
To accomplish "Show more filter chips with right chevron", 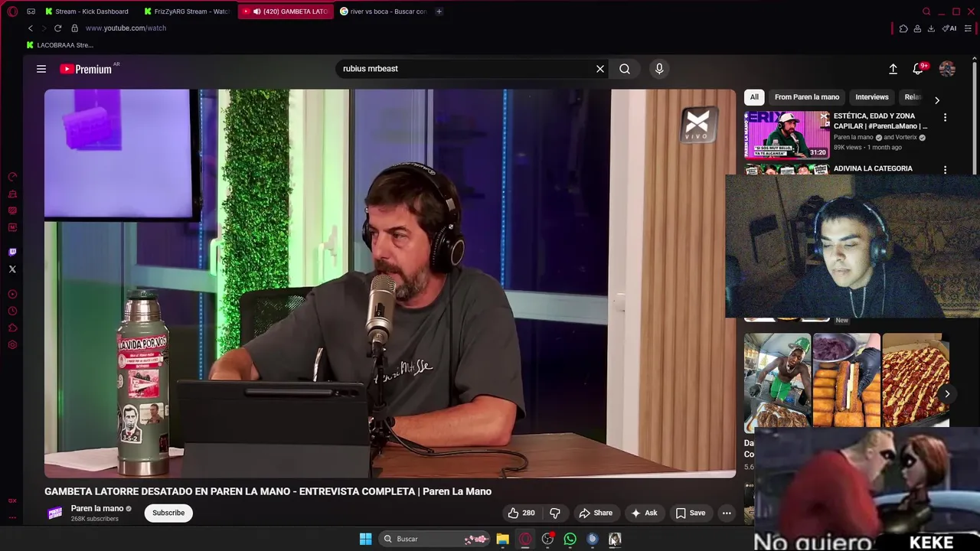I will pyautogui.click(x=937, y=100).
